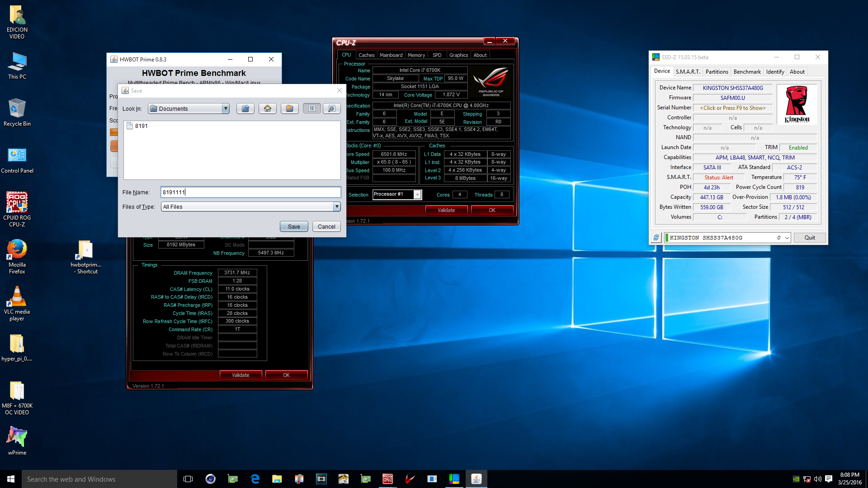Switch to SSD-Z taskbar icon
Viewport: 868px width, 488px height.
click(454, 479)
